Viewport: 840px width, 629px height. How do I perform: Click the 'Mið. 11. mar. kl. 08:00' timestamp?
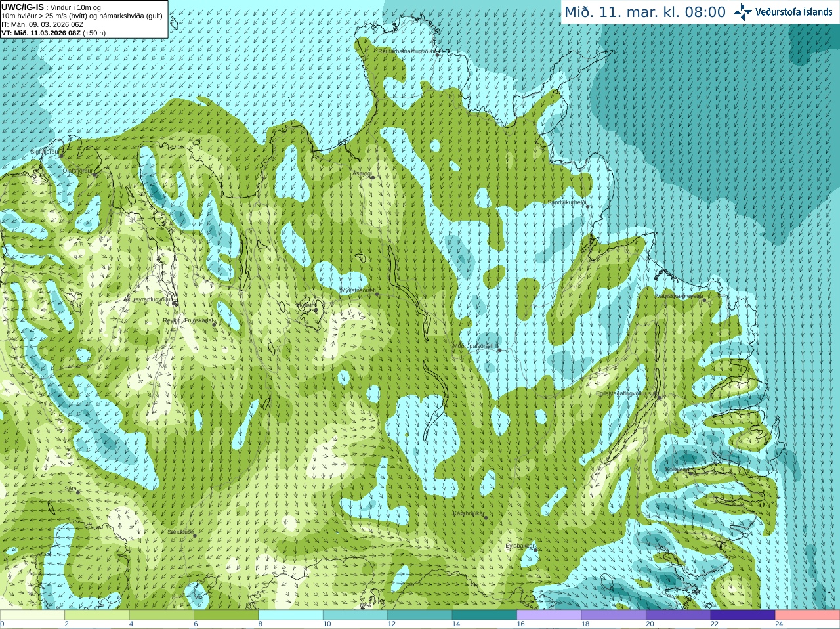(x=645, y=12)
